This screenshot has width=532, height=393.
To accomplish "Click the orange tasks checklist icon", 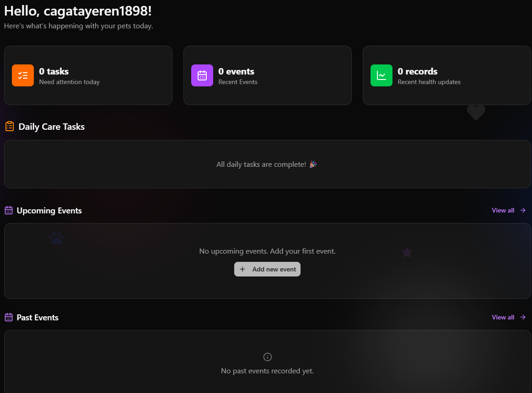I will point(23,75).
